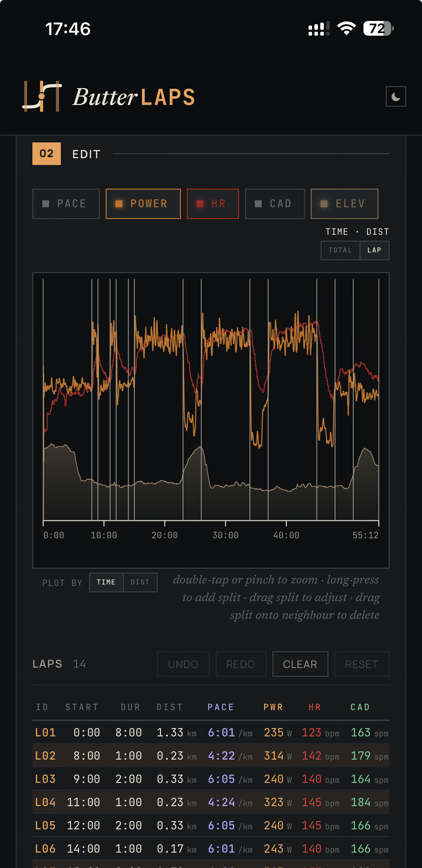Click L06 start time 14:00

(x=83, y=849)
